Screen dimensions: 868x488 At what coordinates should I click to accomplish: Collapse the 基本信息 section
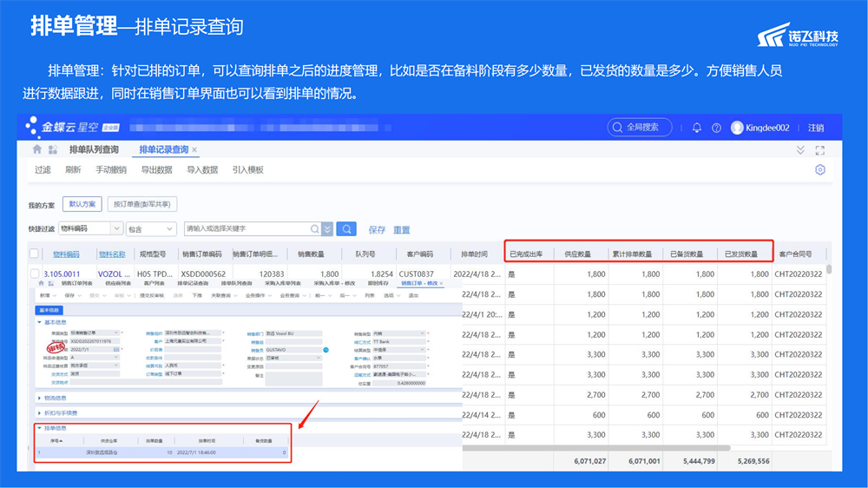(39, 322)
